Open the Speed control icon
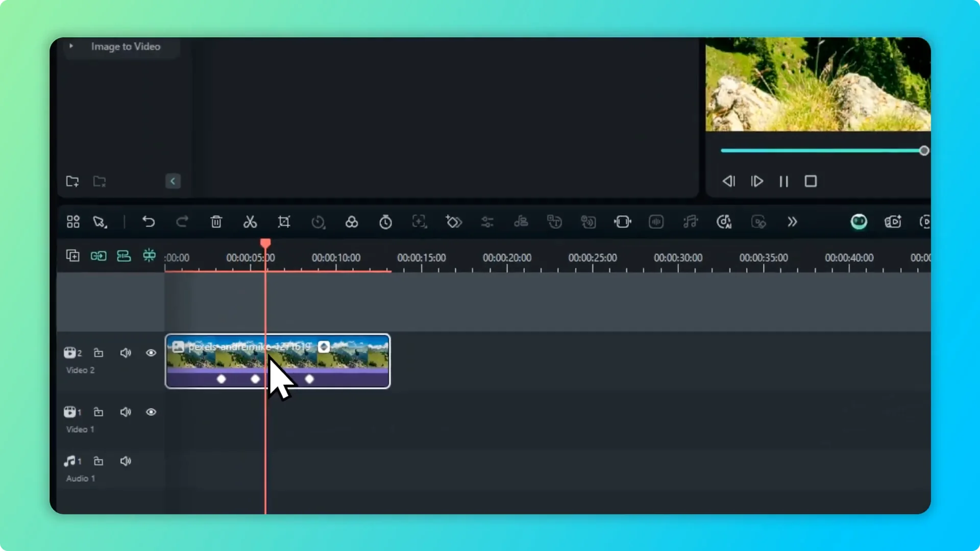This screenshot has width=980, height=551. pos(318,222)
